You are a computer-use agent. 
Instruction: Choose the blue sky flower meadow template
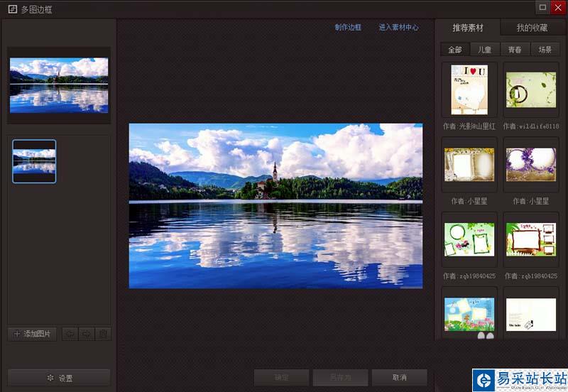469,315
